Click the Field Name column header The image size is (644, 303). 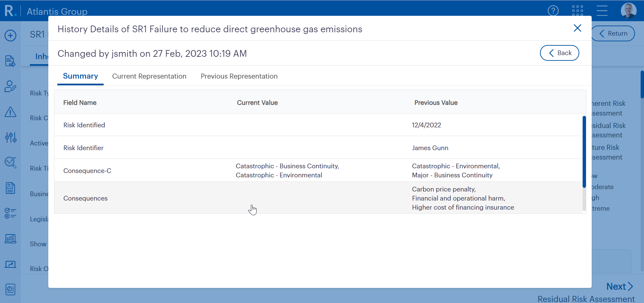[x=80, y=103]
